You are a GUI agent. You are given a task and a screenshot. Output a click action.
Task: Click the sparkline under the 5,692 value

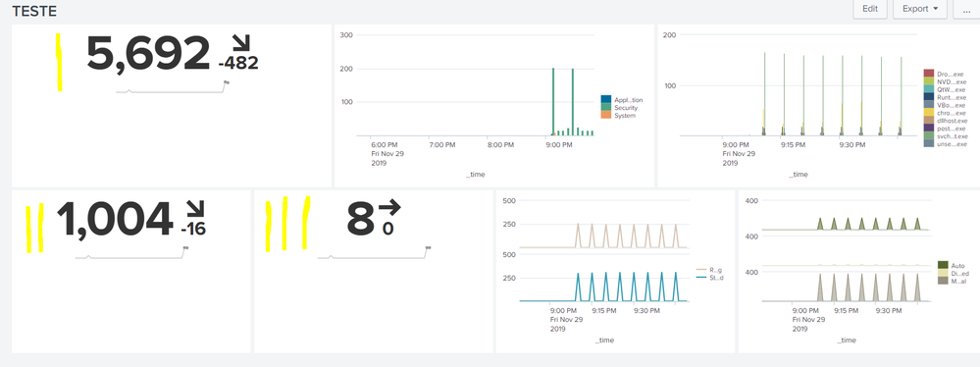[x=173, y=88]
